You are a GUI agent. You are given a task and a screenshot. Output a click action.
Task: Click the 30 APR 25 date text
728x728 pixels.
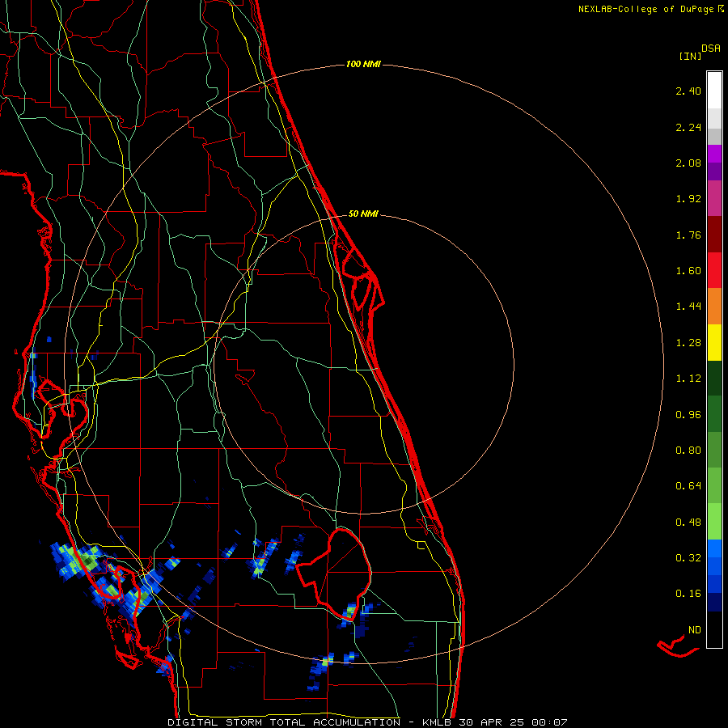point(491,722)
